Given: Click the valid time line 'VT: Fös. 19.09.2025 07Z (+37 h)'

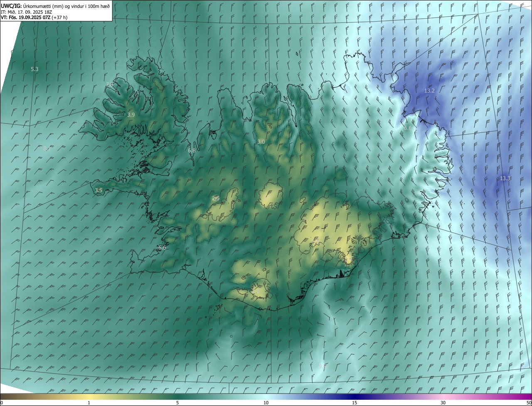Looking at the screenshot, I should 34,17.
